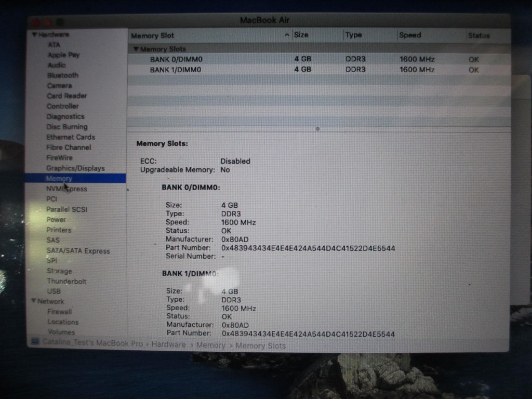Open USB info
The width and height of the screenshot is (532, 399).
[x=54, y=291]
